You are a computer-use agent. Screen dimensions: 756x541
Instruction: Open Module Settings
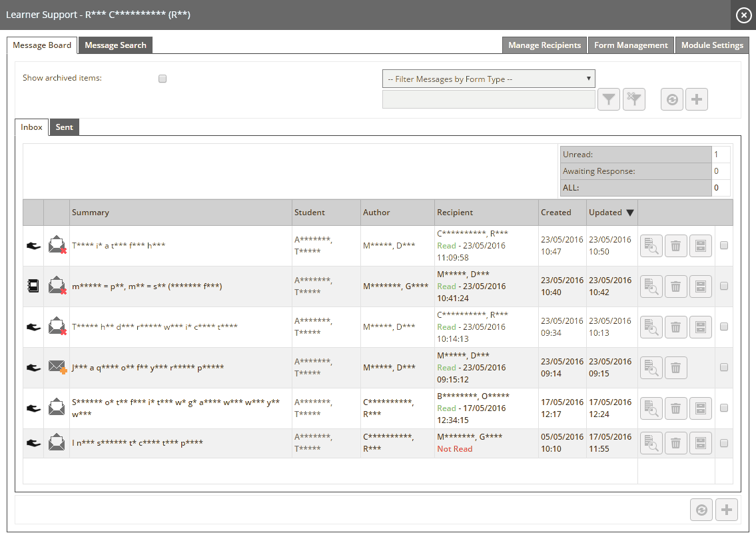[x=711, y=45]
